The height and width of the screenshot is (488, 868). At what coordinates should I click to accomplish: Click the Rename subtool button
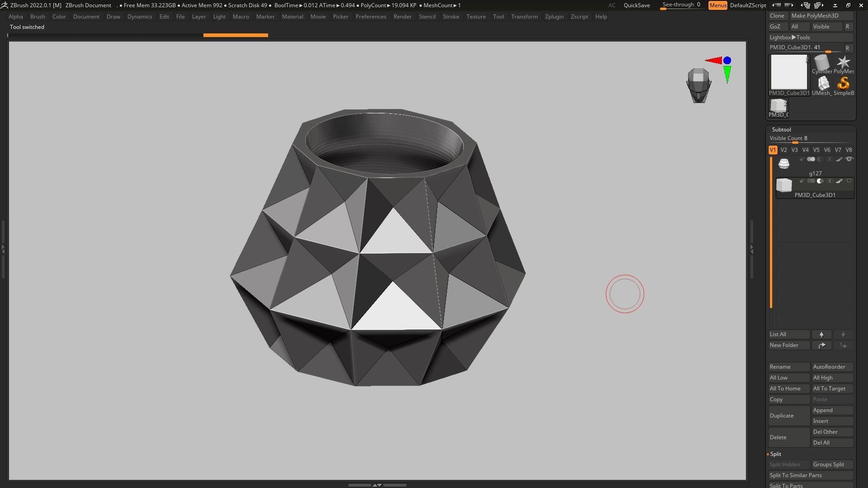(x=789, y=367)
